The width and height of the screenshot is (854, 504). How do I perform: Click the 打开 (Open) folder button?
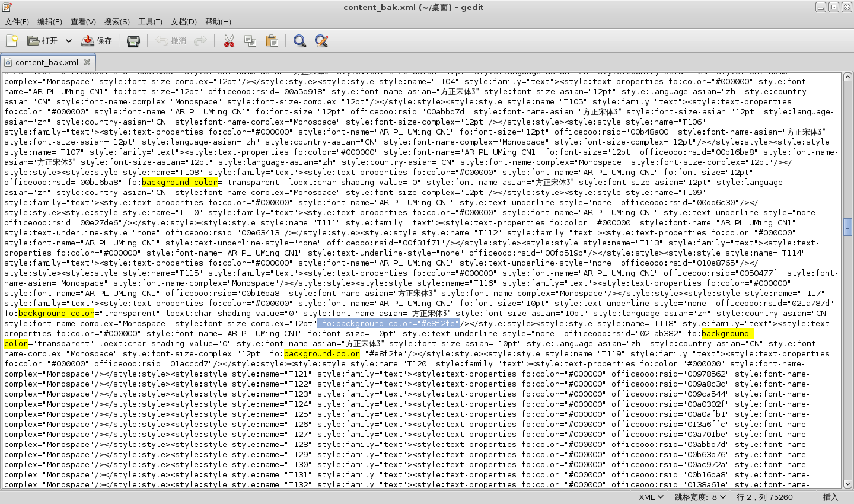pos(43,41)
